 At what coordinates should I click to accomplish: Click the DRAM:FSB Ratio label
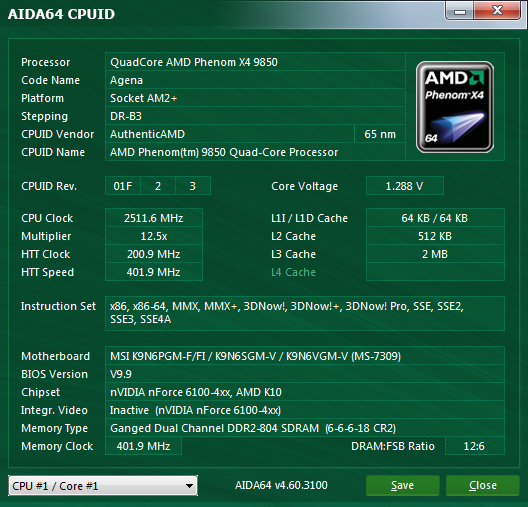[393, 446]
